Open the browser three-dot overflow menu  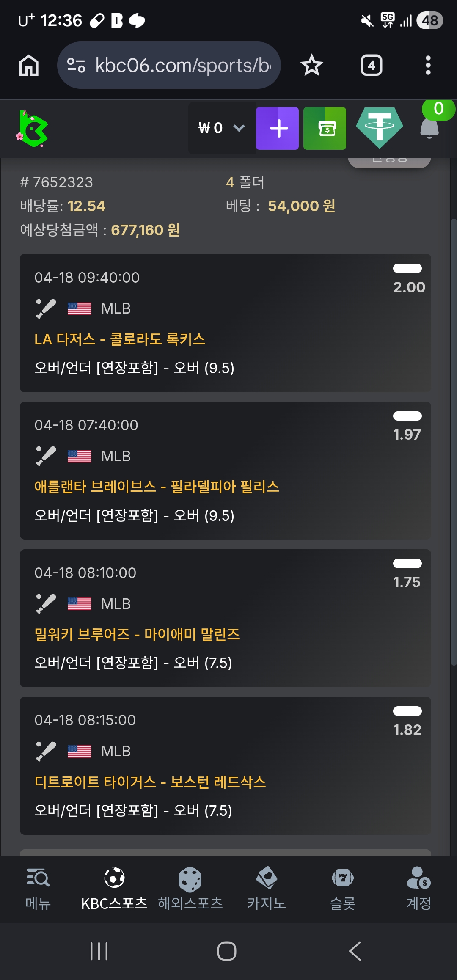(x=428, y=66)
